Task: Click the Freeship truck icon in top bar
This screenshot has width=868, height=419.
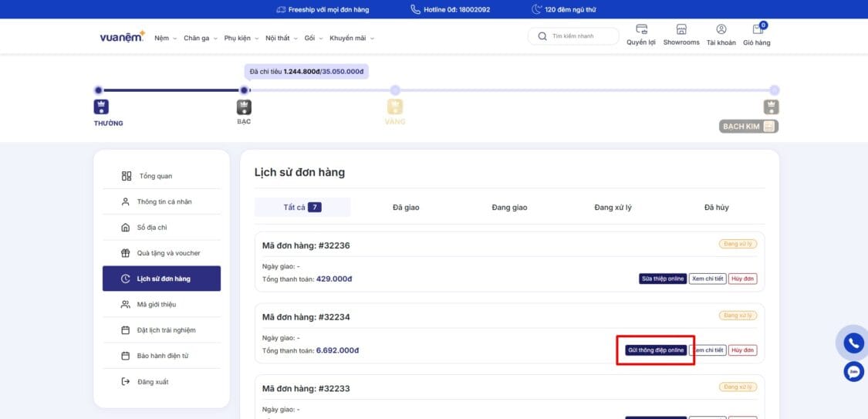Action: (x=281, y=9)
